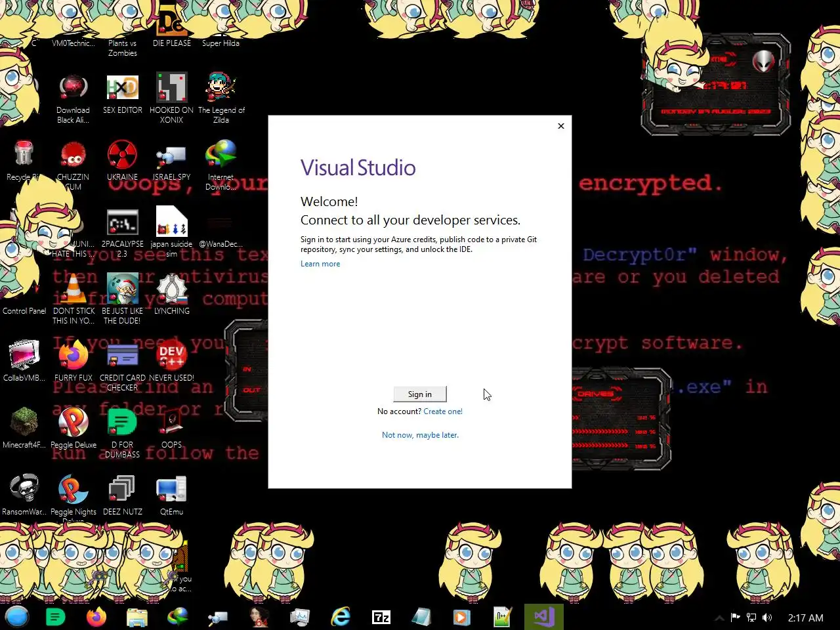The width and height of the screenshot is (840, 630).
Task: Open the D FOR DUMBASS icon
Action: click(x=123, y=433)
